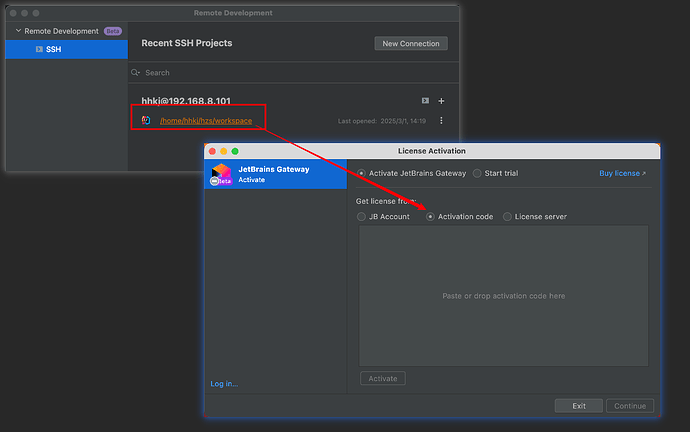Open terminal icon for hhkj@192.168.8.101
The height and width of the screenshot is (432, 690).
pyautogui.click(x=425, y=101)
